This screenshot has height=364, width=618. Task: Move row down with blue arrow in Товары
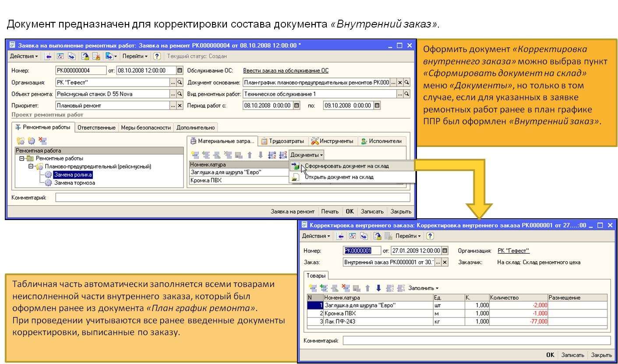tap(378, 288)
